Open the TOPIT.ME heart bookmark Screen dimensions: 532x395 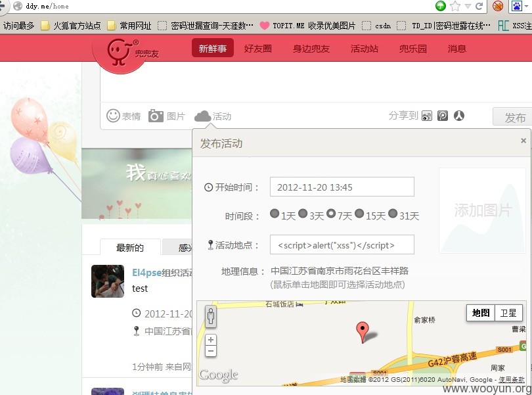pos(307,26)
